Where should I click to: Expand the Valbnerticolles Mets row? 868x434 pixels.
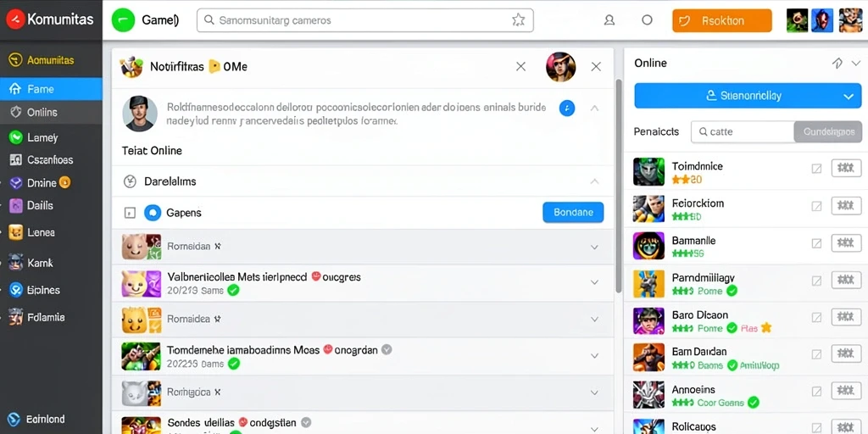594,283
